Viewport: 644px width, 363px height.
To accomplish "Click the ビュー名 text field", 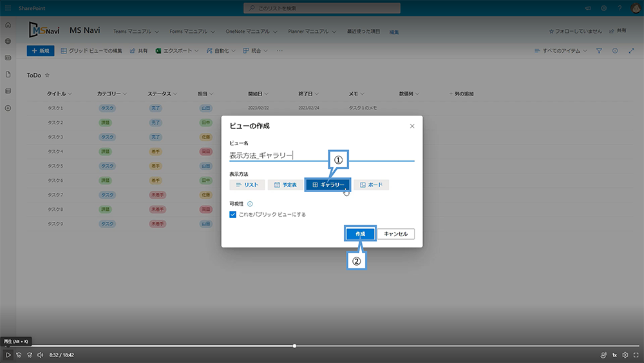I will [322, 155].
